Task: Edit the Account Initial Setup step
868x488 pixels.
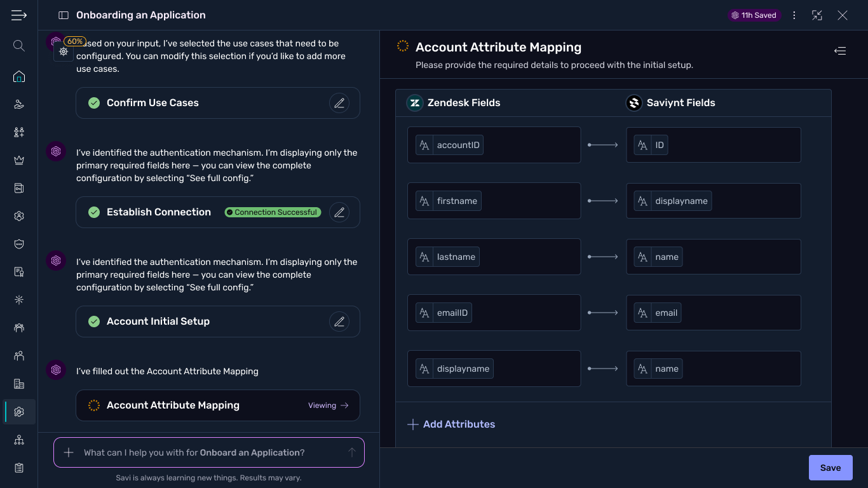Action: pyautogui.click(x=339, y=322)
